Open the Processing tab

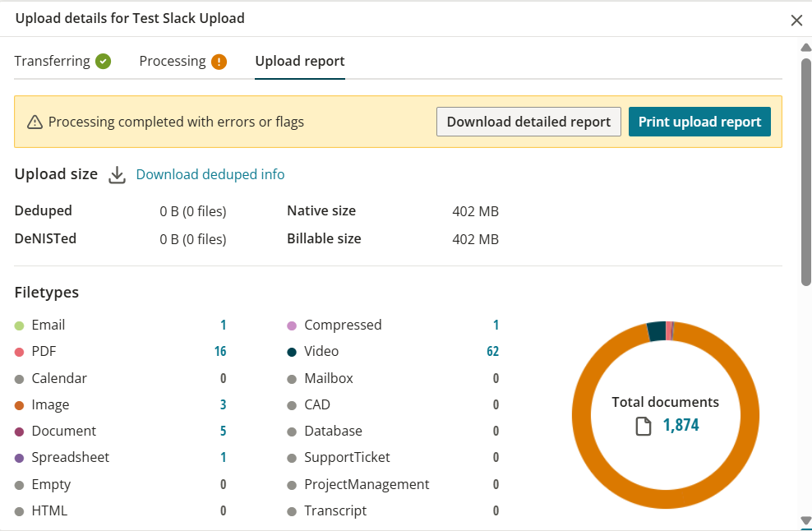(x=173, y=60)
